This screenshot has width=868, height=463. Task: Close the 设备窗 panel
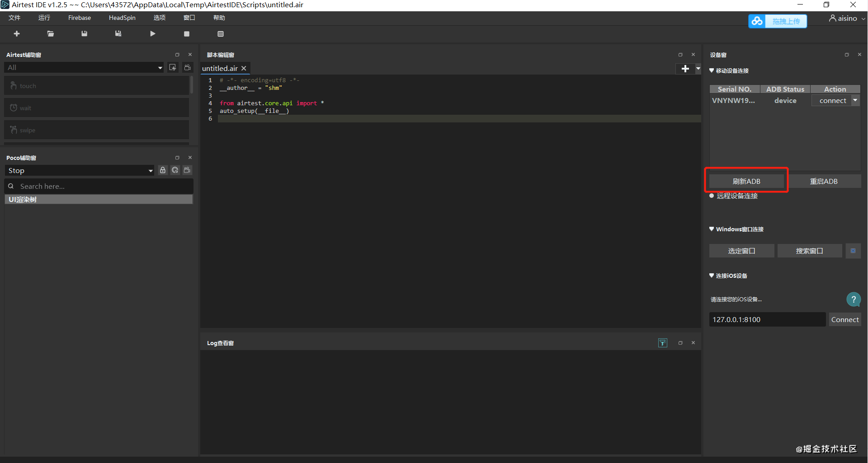coord(859,55)
